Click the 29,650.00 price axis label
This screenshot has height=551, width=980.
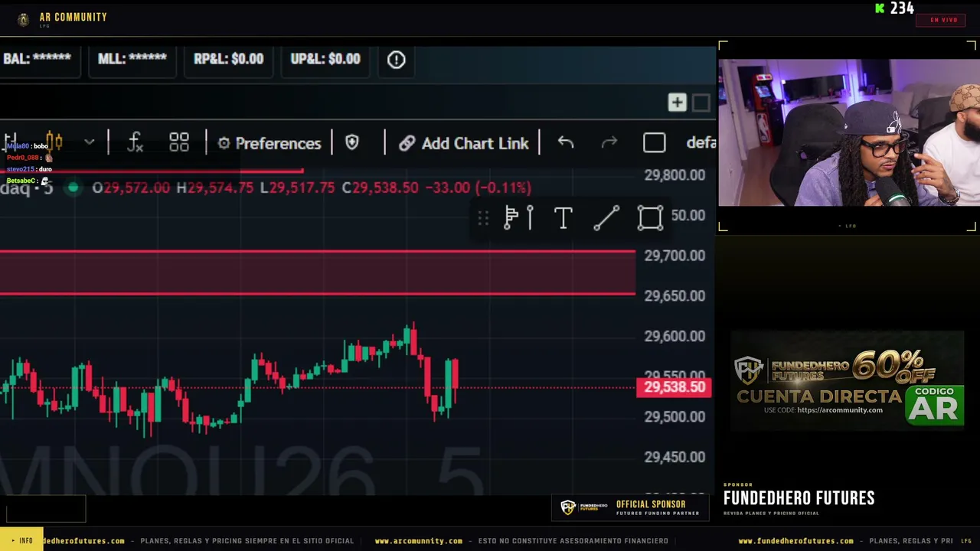point(675,296)
